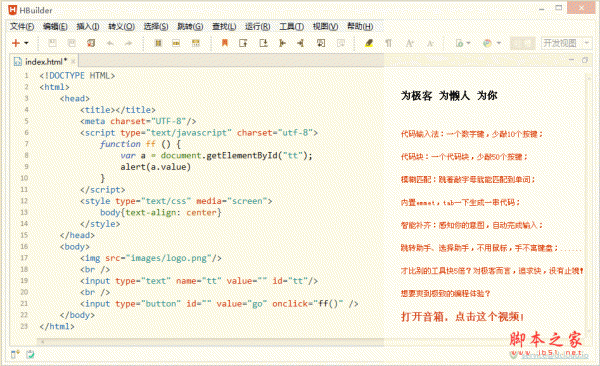Screen dimensions: 600x366
Task: Click the horizontal scrollbar under the code
Action: (x=210, y=341)
